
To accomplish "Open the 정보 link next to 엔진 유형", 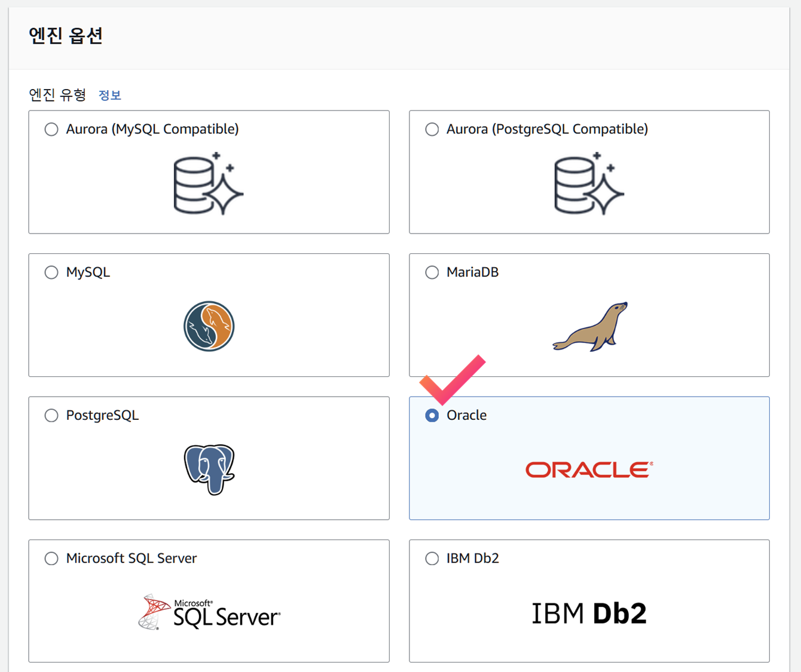I will (109, 95).
